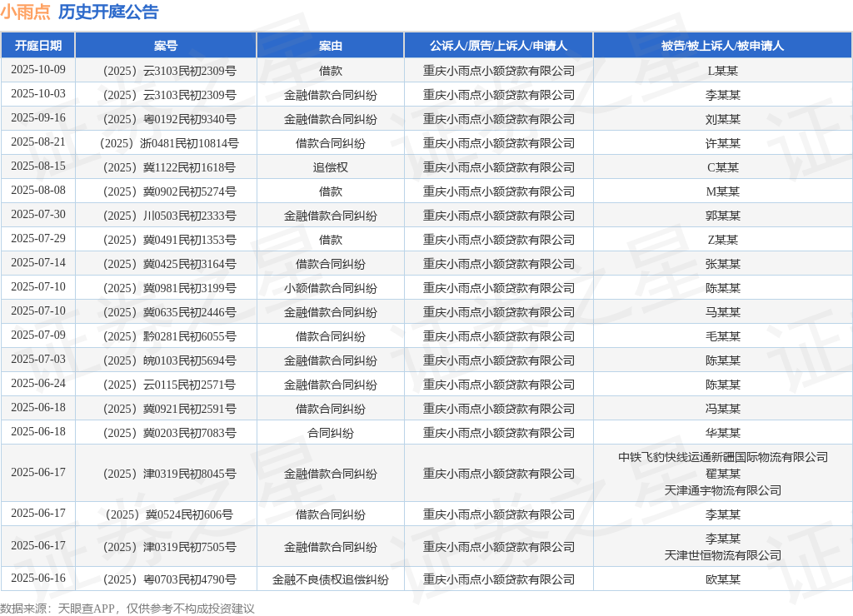
Task: Click case number (2025)冀0921民初2591号
Action: (169, 409)
